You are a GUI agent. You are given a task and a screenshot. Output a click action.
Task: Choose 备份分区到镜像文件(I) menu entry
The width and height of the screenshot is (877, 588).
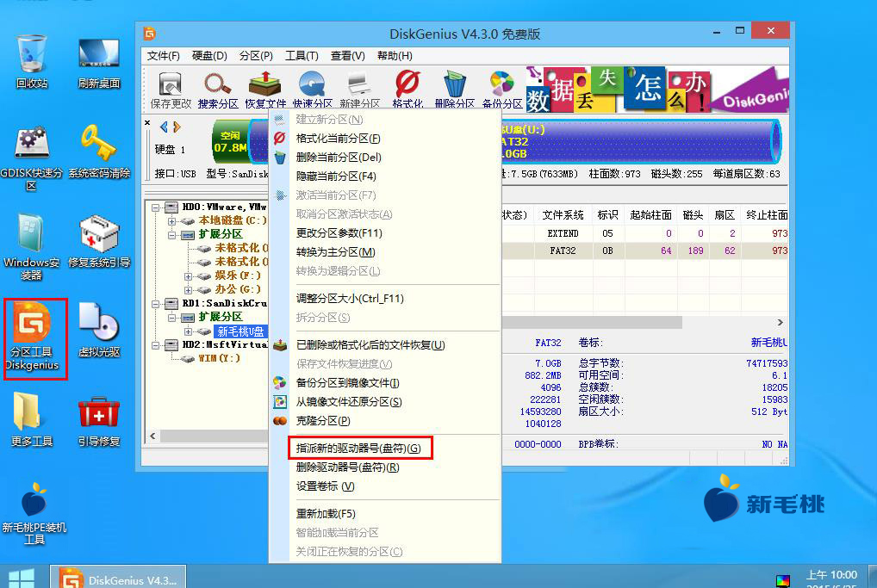click(385, 383)
